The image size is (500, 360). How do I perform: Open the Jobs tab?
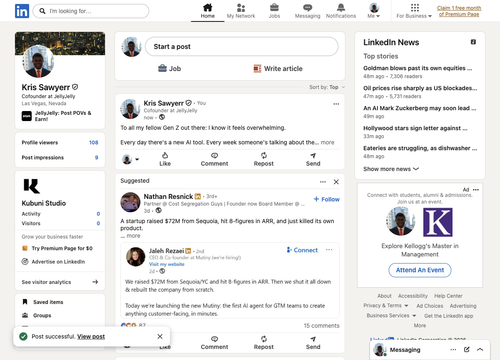coord(274,11)
